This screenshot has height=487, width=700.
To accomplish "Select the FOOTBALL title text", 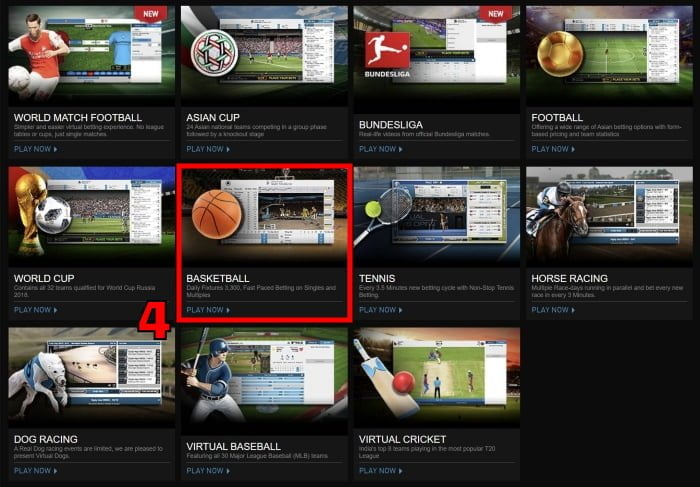I will click(557, 118).
